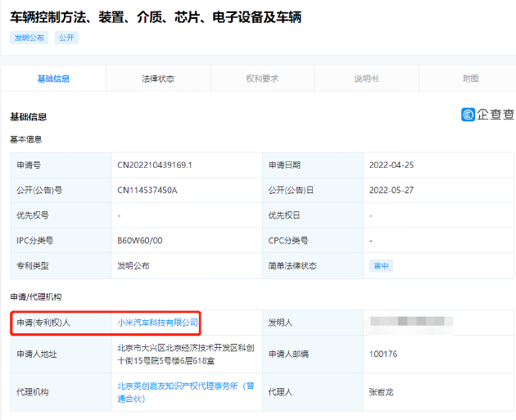516x420 pixels.
Task: Click the 发明公布 patent type cell value
Action: pos(134,266)
